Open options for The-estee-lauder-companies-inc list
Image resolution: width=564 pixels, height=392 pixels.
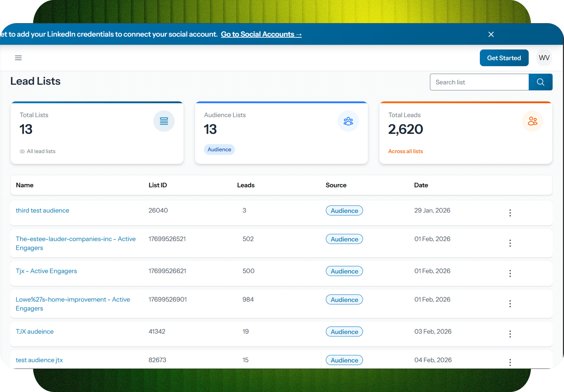pyautogui.click(x=510, y=243)
